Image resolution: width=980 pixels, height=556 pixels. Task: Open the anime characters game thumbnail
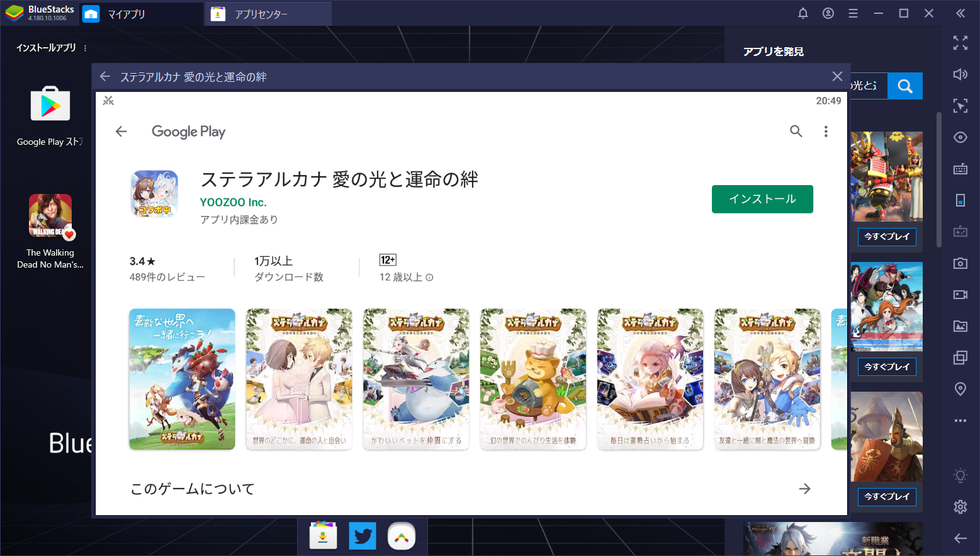(887, 307)
